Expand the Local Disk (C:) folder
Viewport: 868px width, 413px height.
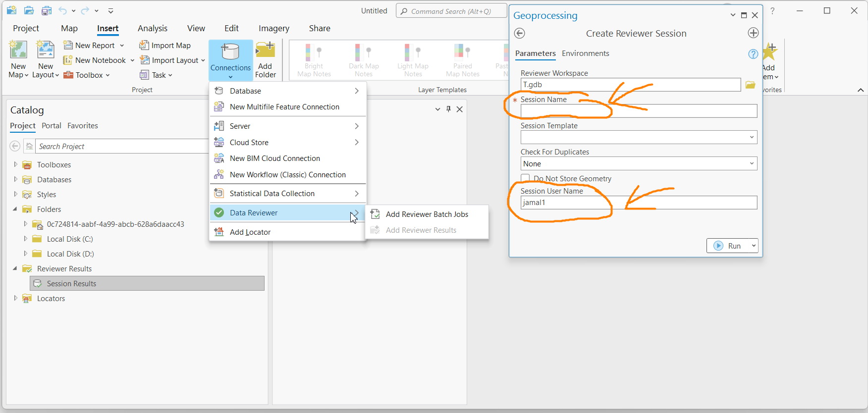(25, 239)
